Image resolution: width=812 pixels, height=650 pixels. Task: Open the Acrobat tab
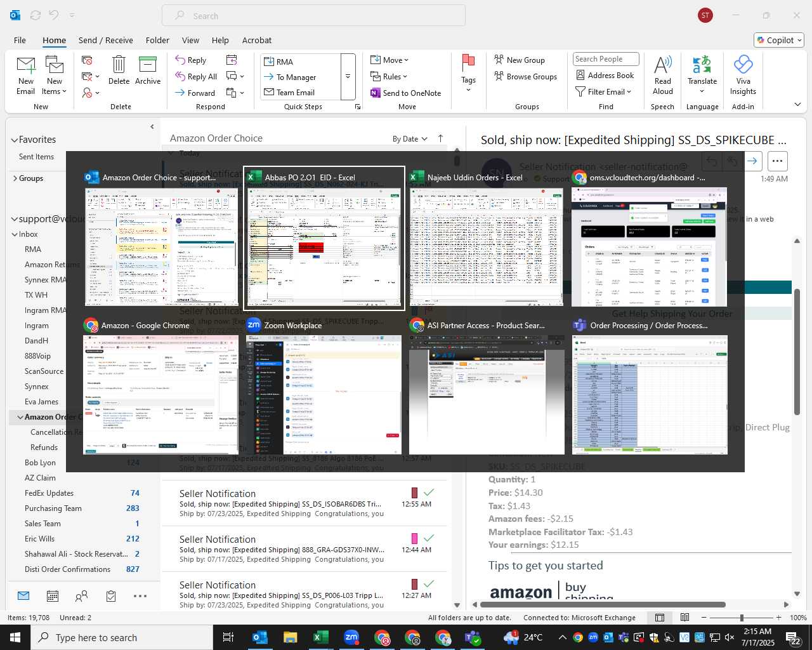coord(257,40)
